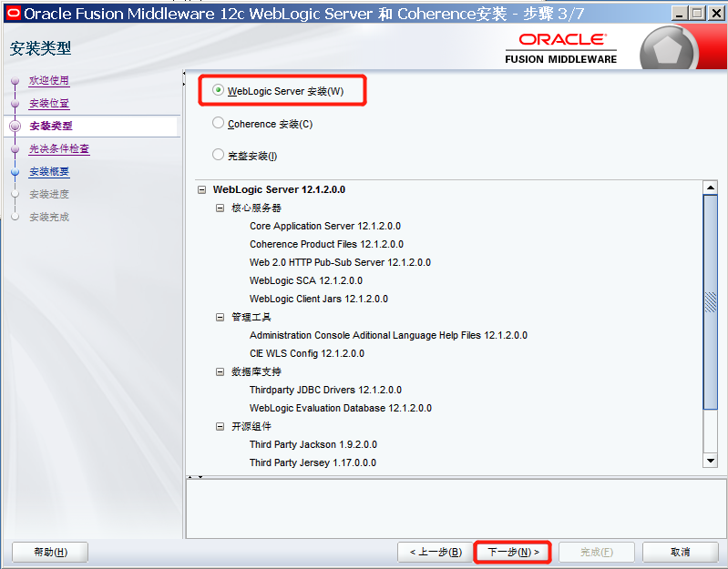Click the 开源组件 group label
728x569 pixels.
click(x=251, y=427)
